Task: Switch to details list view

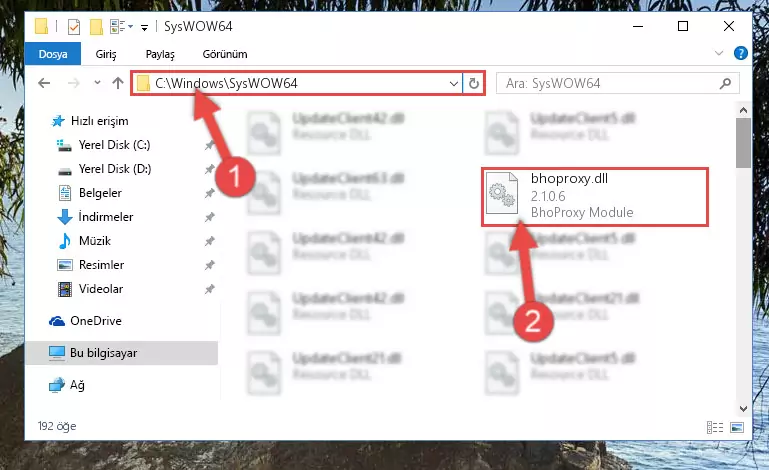Action: 715,427
